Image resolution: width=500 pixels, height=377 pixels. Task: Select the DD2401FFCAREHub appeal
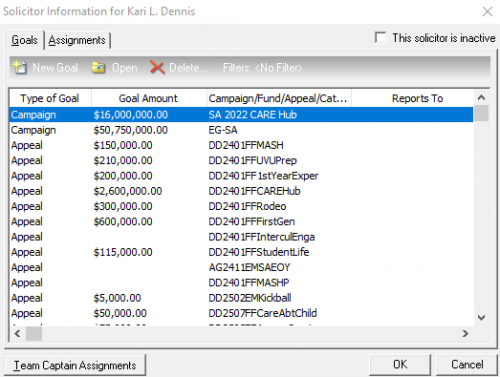pyautogui.click(x=241, y=191)
